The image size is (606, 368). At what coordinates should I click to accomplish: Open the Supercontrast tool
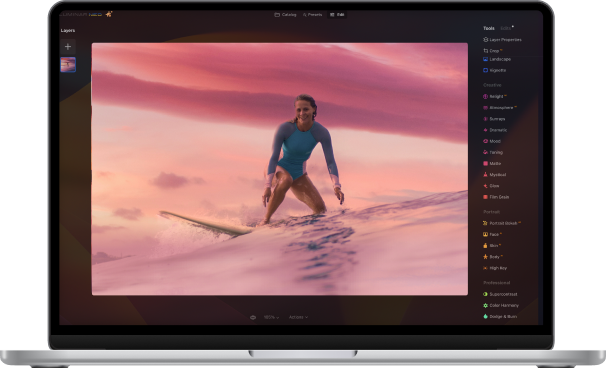pyautogui.click(x=500, y=294)
